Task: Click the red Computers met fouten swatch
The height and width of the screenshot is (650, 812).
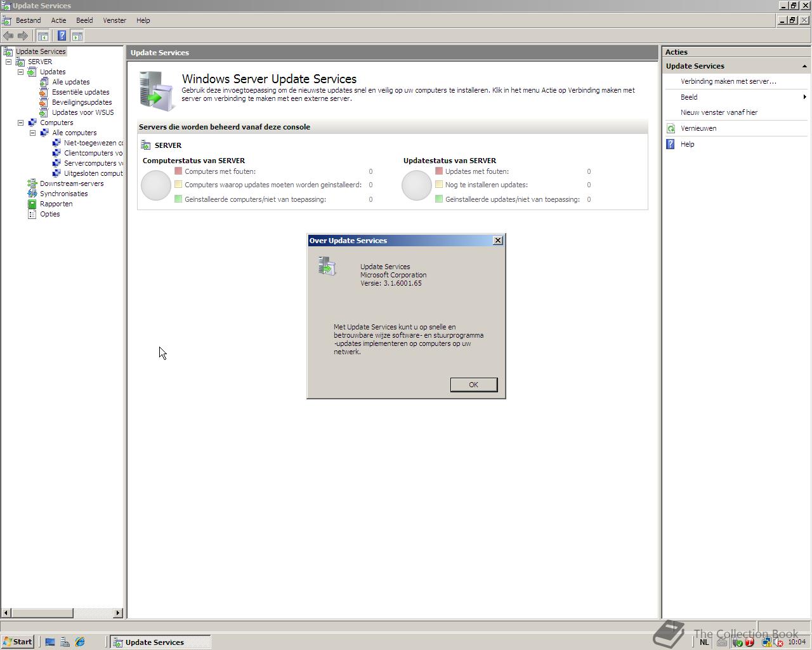Action: tap(178, 171)
